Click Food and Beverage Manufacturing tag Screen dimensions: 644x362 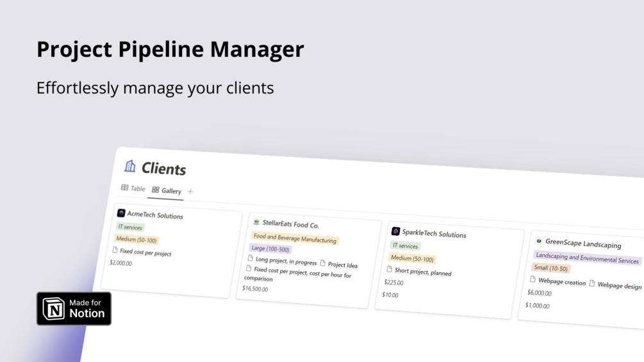(x=295, y=238)
